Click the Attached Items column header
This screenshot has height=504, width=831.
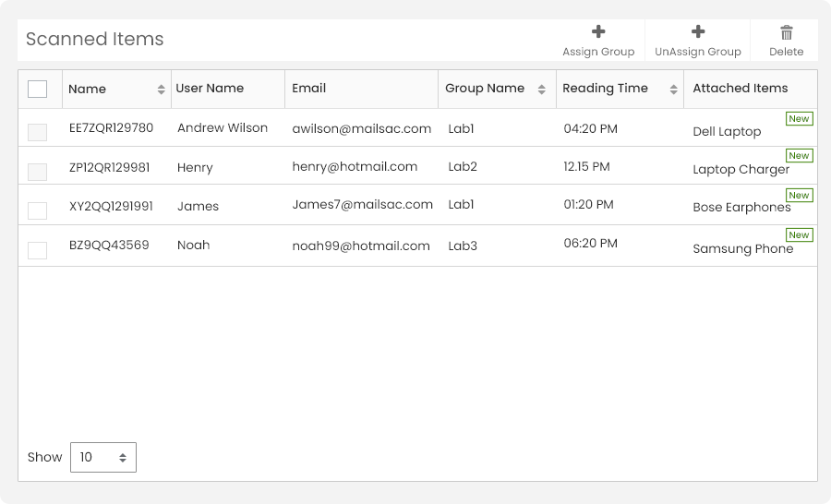click(x=741, y=89)
